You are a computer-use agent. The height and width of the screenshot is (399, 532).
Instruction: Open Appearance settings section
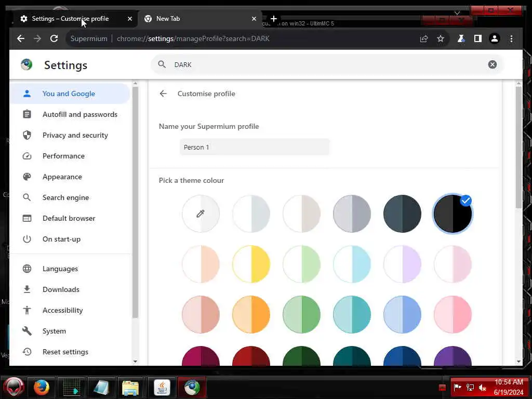pos(70,177)
